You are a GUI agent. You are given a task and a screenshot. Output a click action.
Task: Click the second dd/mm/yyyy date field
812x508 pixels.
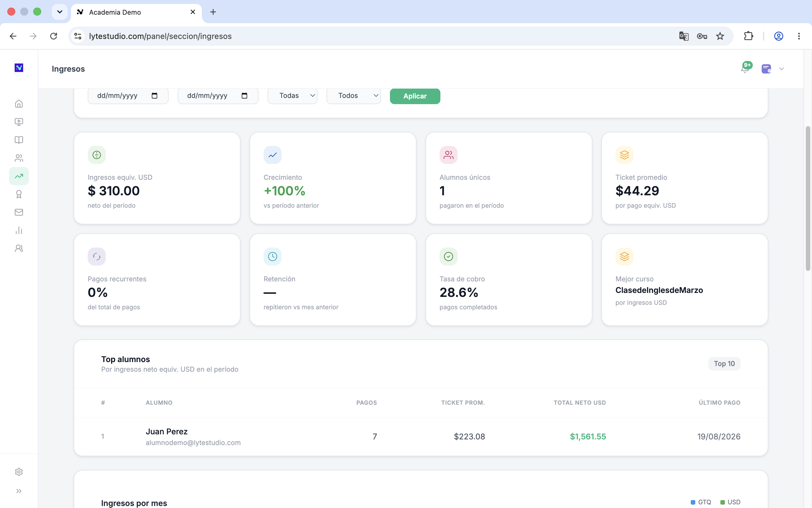[218, 96]
